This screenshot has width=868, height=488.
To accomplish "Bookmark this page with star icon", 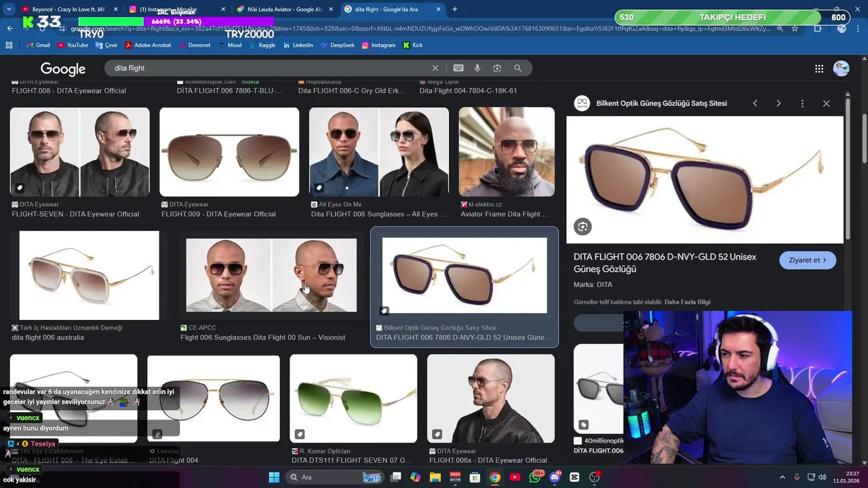I will coord(795,28).
